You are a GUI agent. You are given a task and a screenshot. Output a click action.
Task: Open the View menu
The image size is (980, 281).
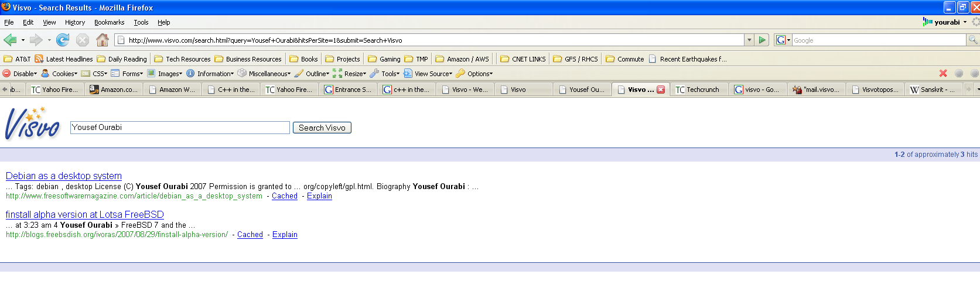pos(49,22)
